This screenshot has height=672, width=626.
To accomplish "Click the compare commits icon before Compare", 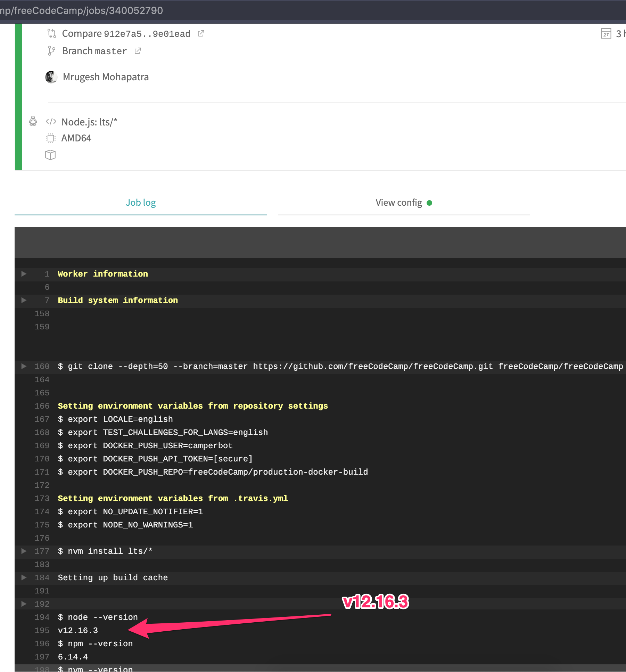I will 52,33.
